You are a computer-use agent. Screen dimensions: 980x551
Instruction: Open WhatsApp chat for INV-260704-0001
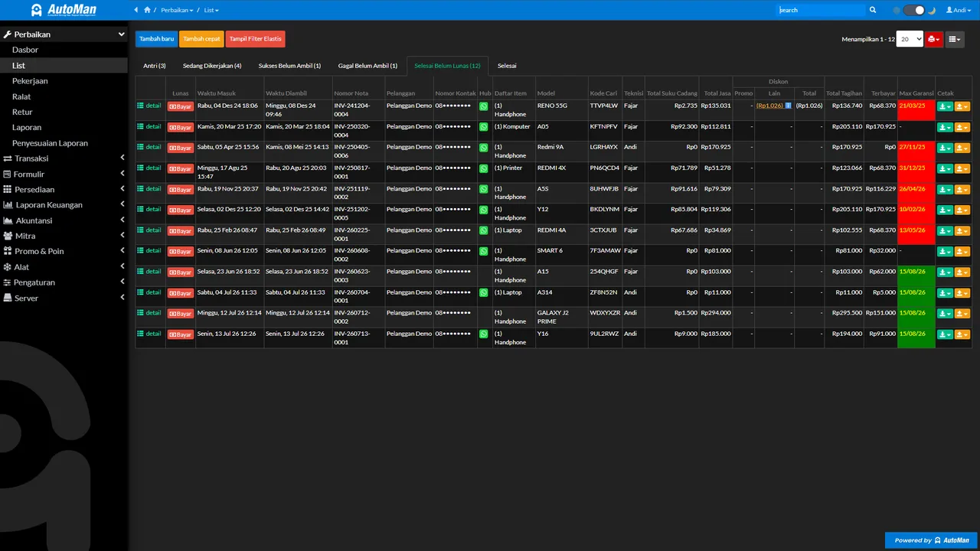tap(484, 292)
